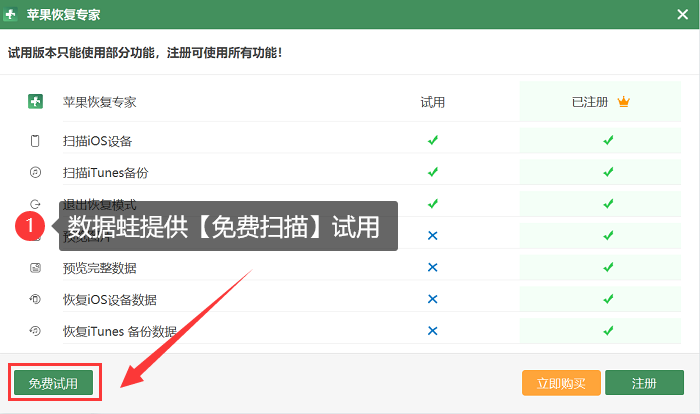700x414 pixels.
Task: Click the 已注册 checkmark for 退出恢复模式
Action: (608, 204)
